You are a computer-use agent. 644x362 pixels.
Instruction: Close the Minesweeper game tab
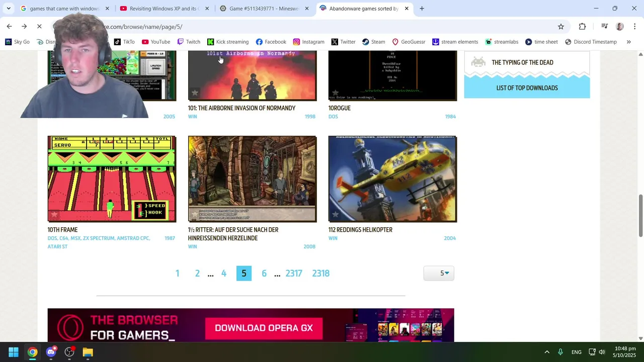pos(307,9)
